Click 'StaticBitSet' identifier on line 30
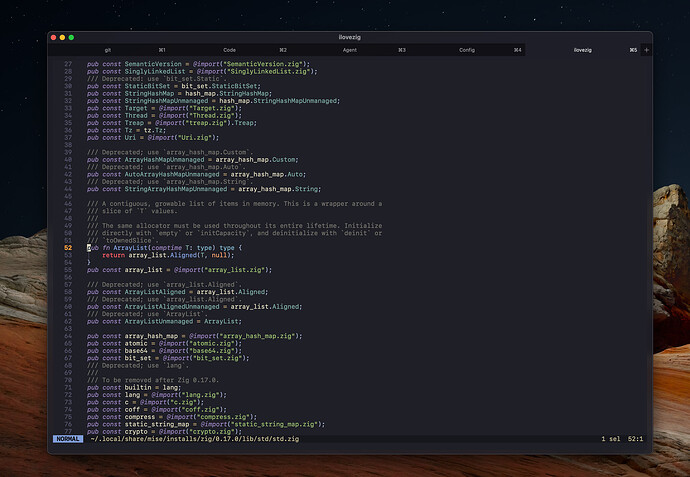Viewport: 690px width, 477px height. click(147, 86)
